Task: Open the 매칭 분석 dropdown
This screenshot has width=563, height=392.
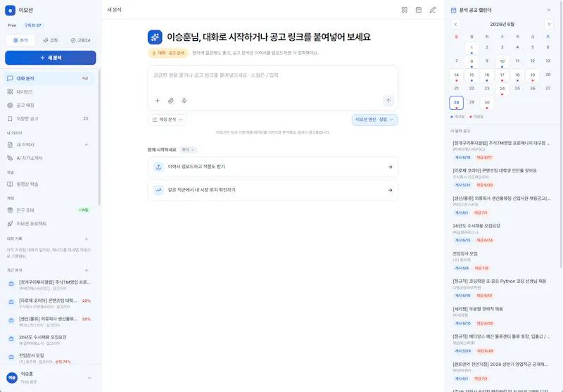Action: pyautogui.click(x=167, y=120)
